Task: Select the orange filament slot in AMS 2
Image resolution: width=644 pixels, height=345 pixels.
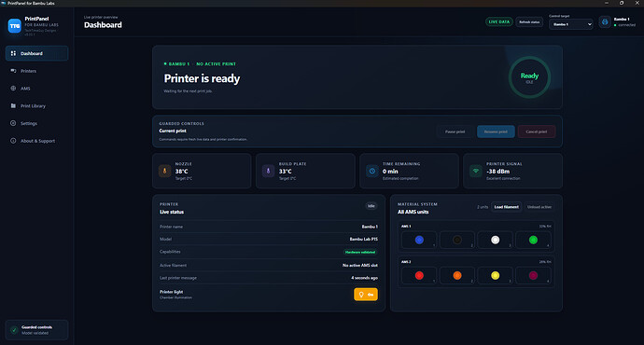Action: point(457,276)
